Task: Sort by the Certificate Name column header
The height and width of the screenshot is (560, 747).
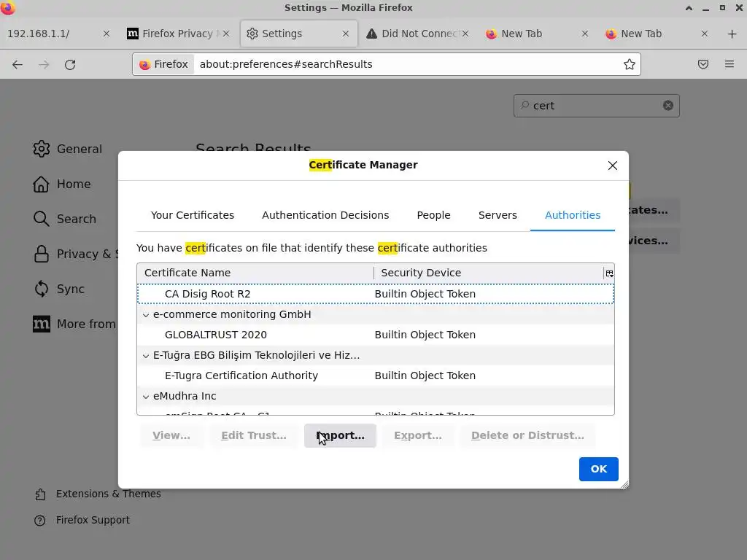Action: pos(255,273)
